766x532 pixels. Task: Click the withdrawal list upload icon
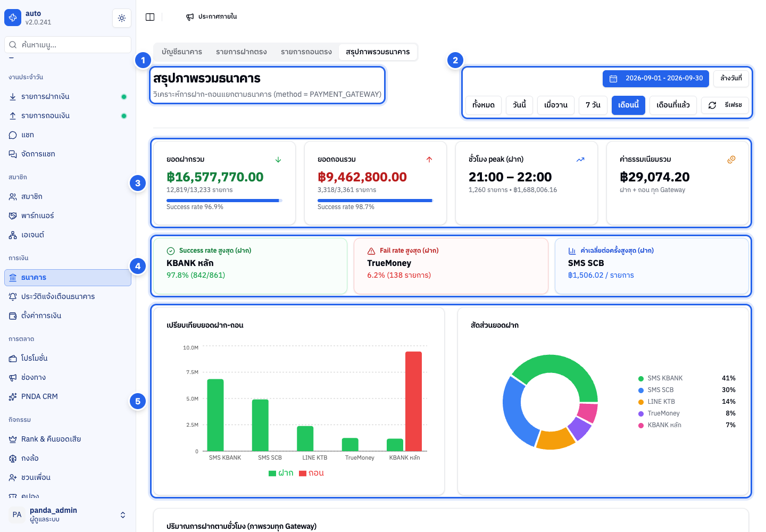click(x=13, y=116)
